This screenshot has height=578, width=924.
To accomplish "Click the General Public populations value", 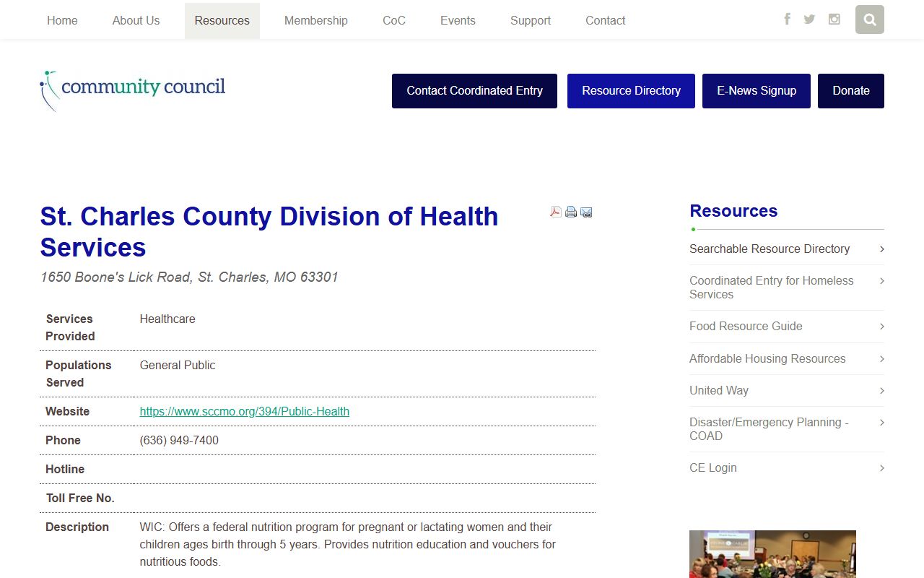I will (178, 365).
